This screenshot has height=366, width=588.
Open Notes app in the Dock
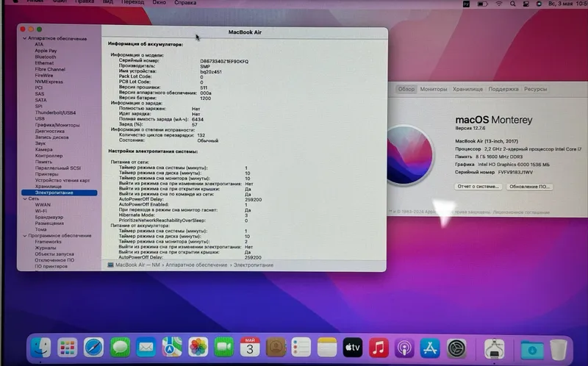click(327, 347)
